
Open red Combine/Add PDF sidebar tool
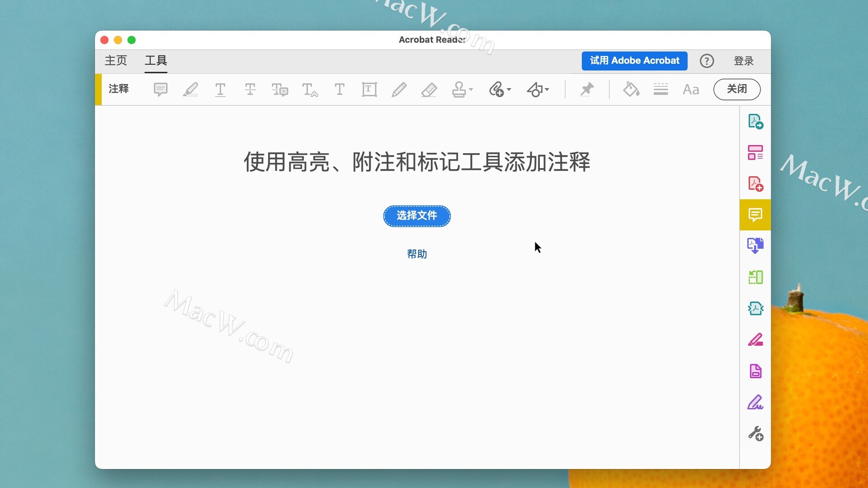(x=755, y=184)
